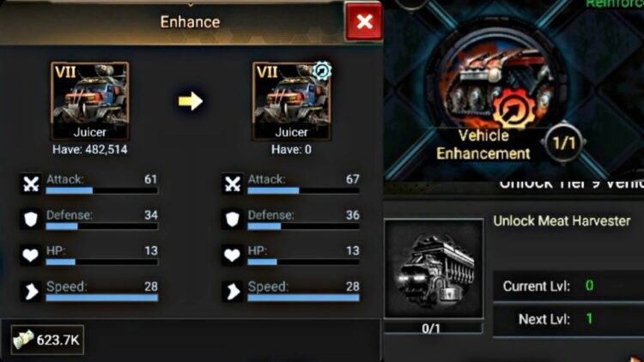644x362 pixels.
Task: Click the yellow arrow between Juicer vehicles
Action: click(x=191, y=101)
